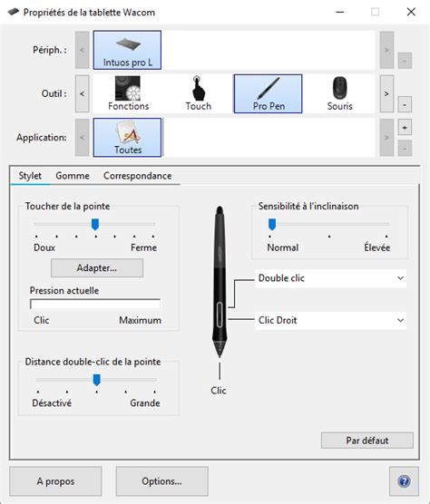Select the Touch tool icon
Screen dimensions: 430x504
[x=198, y=93]
